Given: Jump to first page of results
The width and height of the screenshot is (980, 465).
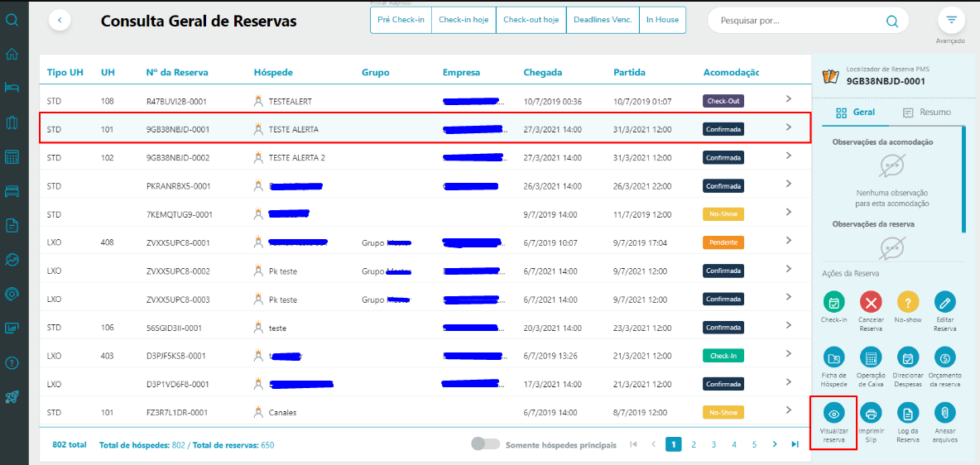Looking at the screenshot, I should (x=633, y=444).
